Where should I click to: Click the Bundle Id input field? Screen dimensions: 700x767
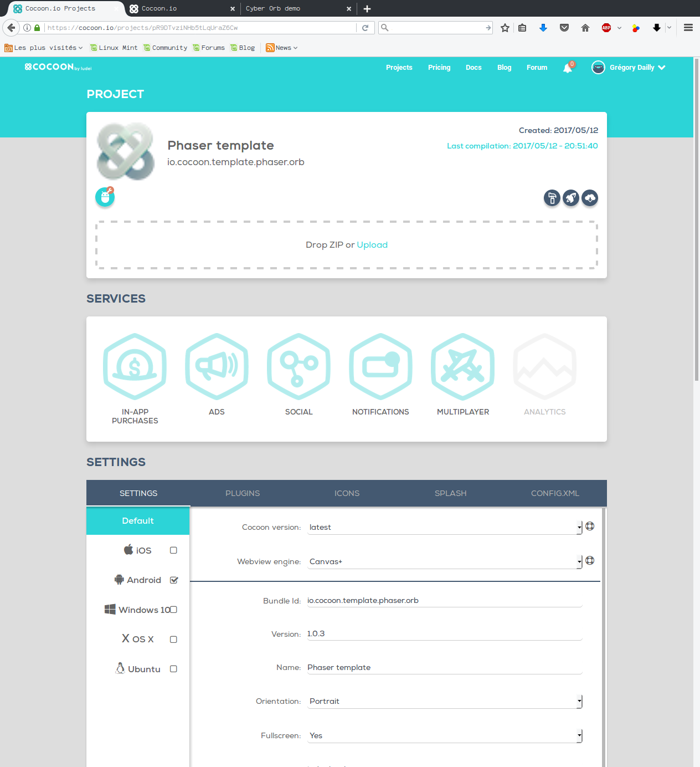[x=445, y=600]
